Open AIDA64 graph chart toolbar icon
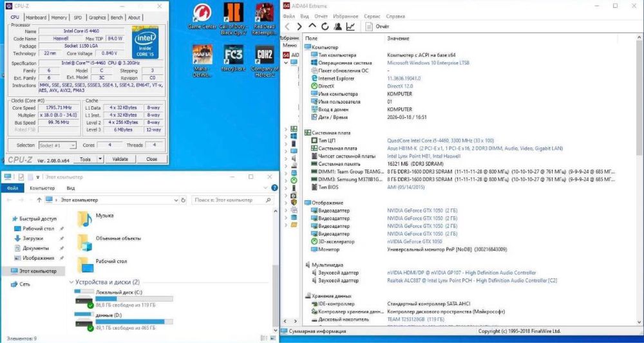This screenshot has height=343, width=644. click(x=350, y=26)
